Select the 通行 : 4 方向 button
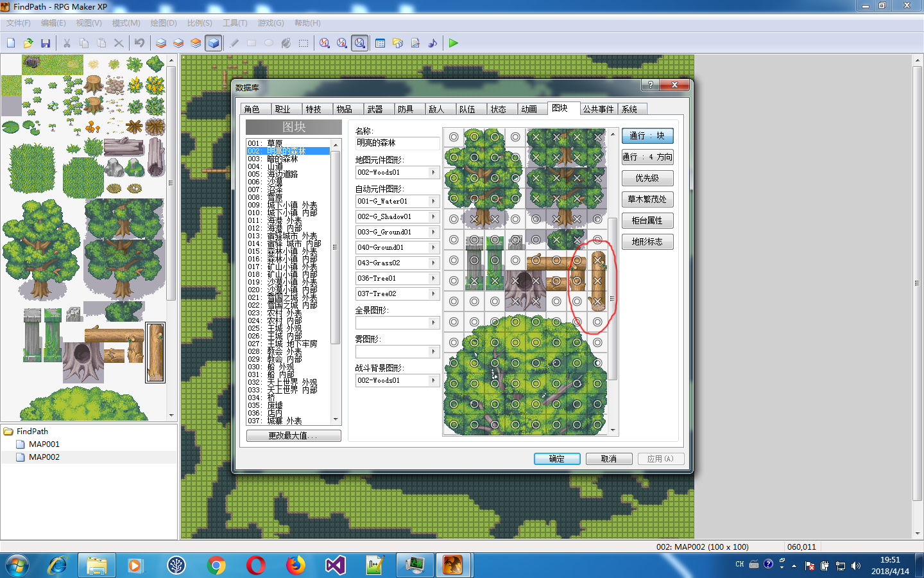This screenshot has height=578, width=924. pyautogui.click(x=647, y=157)
